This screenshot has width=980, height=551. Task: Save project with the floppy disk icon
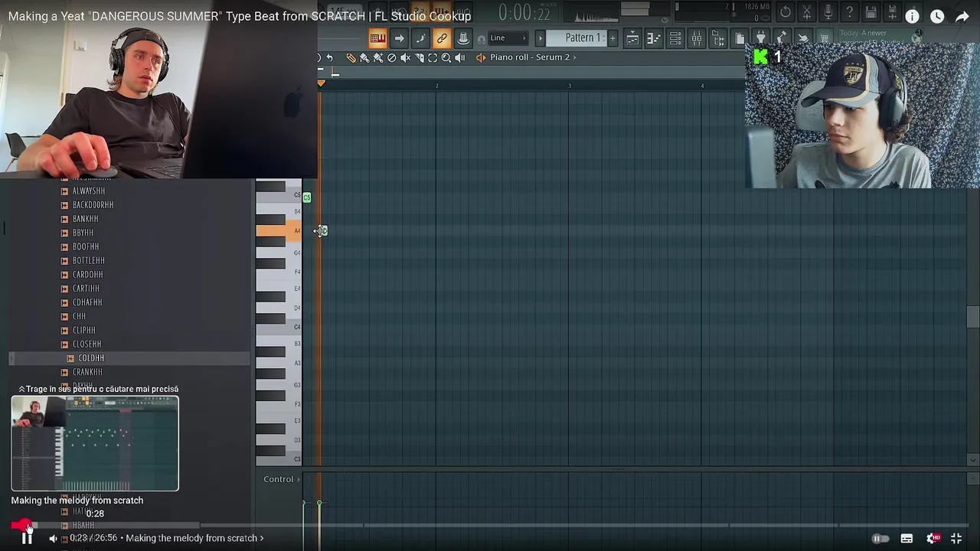tap(871, 12)
